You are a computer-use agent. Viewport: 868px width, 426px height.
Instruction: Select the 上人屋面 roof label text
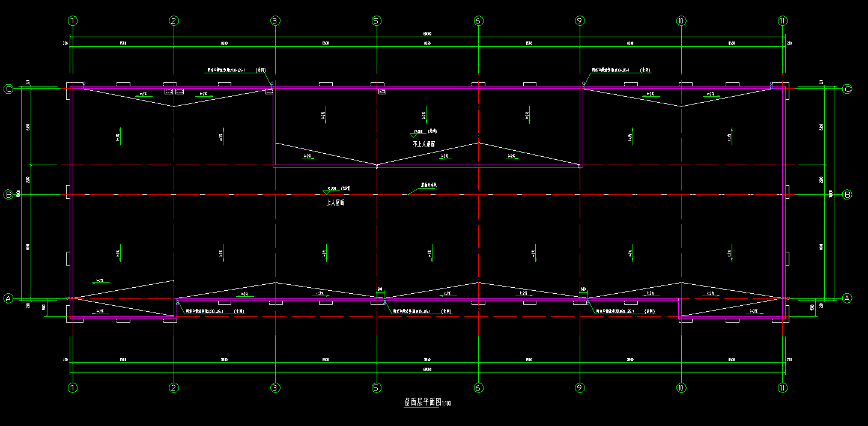pos(335,203)
